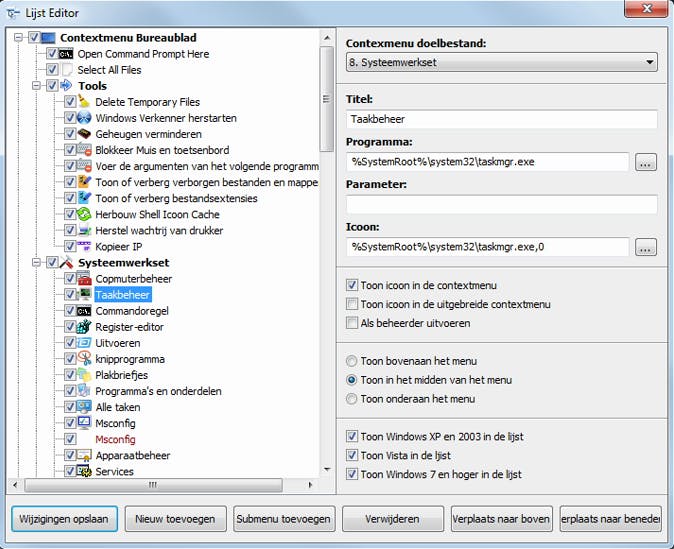
Task: Click the Plakbriefjes sticky notes icon
Action: pyautogui.click(x=84, y=375)
